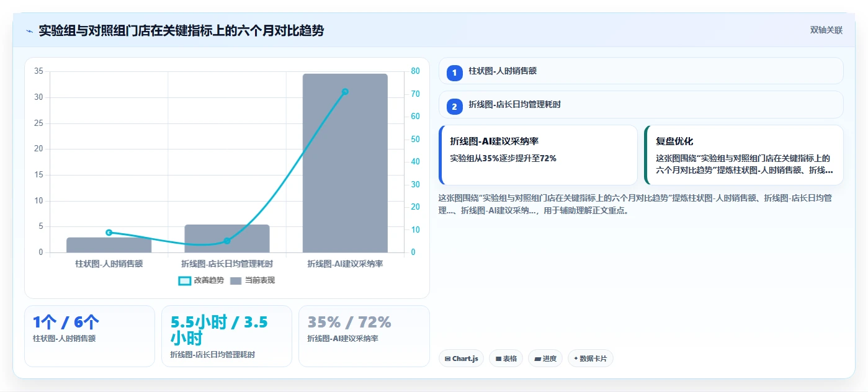Click x-axis label 折线图-AI建议采纳率
This screenshot has width=868, height=392.
[x=345, y=264]
